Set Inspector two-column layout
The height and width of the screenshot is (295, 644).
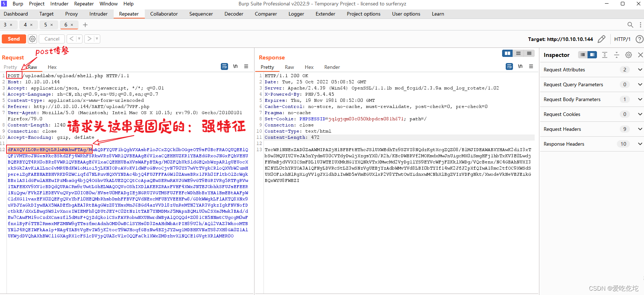[x=592, y=55]
